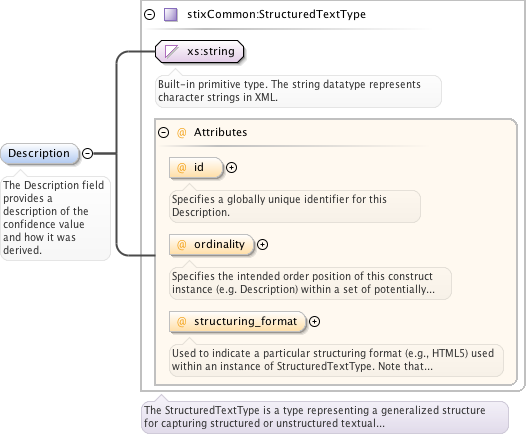
Task: Click the stixCommon:StructuredTextType title text
Action: (x=276, y=14)
